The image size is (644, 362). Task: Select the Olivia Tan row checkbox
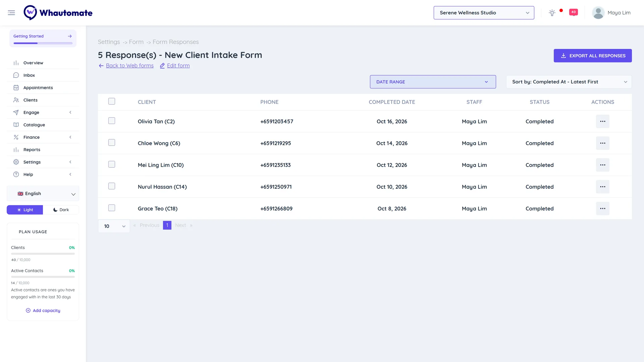(x=112, y=121)
